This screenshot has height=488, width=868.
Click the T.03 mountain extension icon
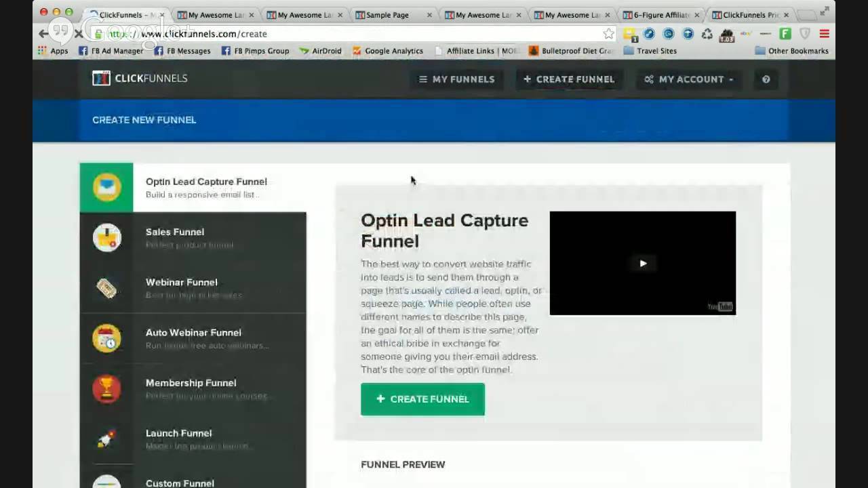click(x=726, y=35)
